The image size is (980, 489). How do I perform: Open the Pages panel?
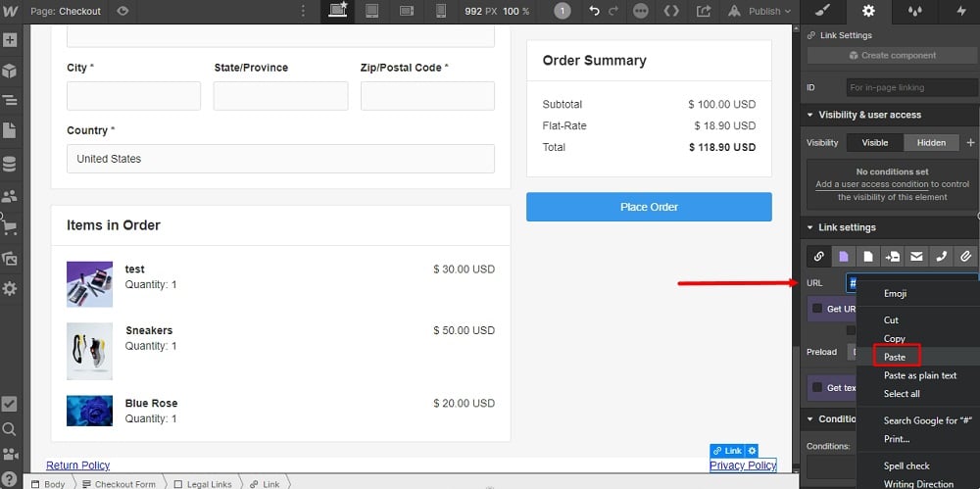coord(10,130)
